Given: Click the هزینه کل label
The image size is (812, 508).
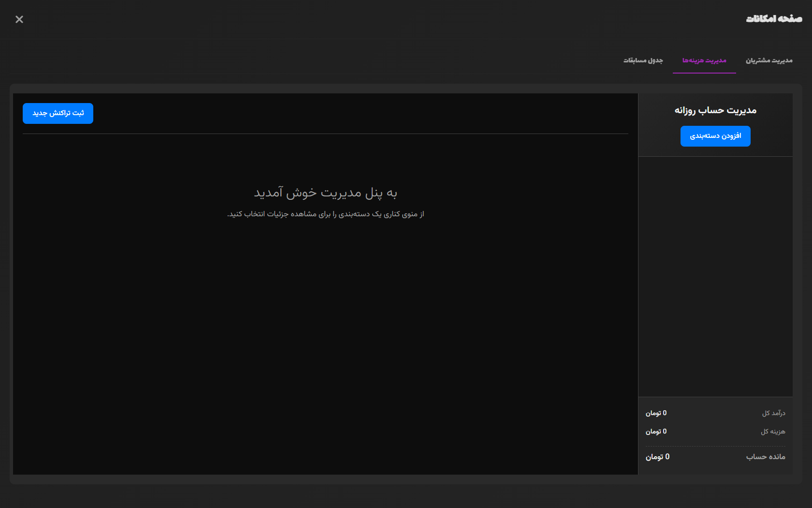Looking at the screenshot, I should tap(773, 432).
